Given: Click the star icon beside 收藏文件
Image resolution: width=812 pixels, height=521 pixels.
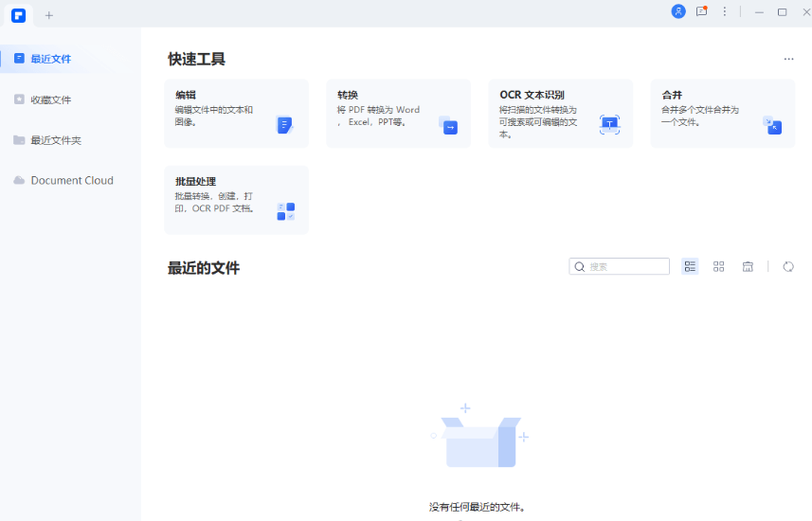Looking at the screenshot, I should pyautogui.click(x=19, y=99).
